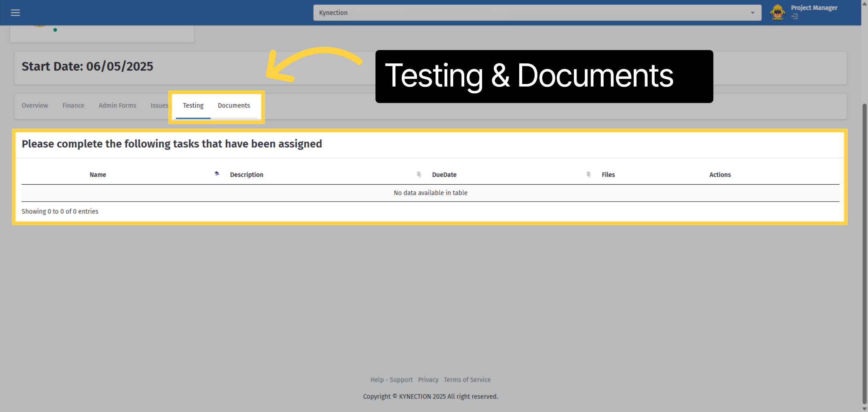Select the Documents tab

click(234, 105)
